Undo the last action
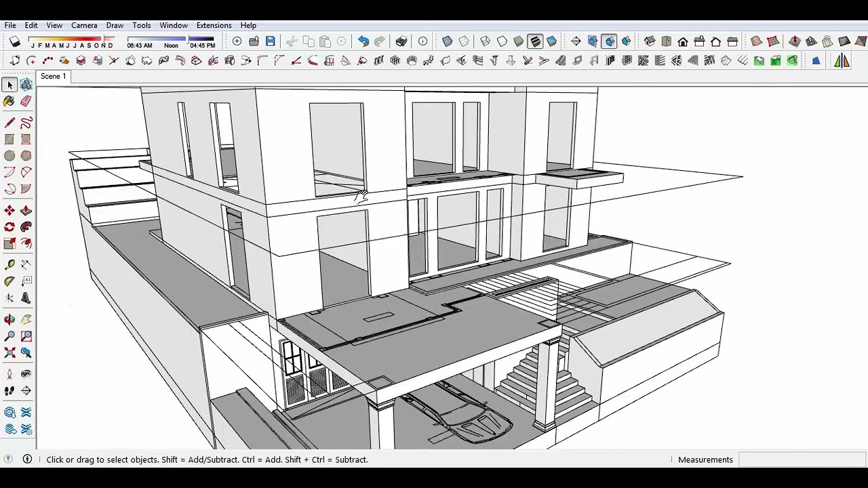The height and width of the screenshot is (488, 868). pyautogui.click(x=363, y=42)
